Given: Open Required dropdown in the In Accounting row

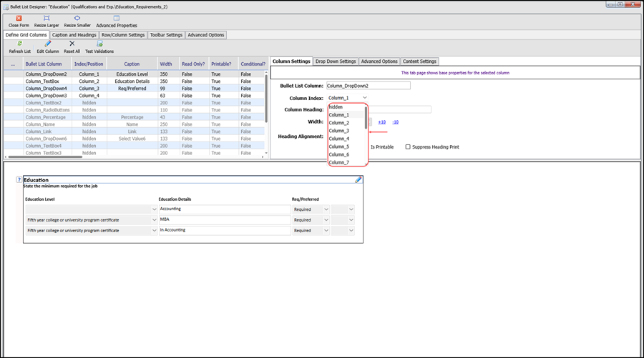Looking at the screenshot, I should (326, 231).
